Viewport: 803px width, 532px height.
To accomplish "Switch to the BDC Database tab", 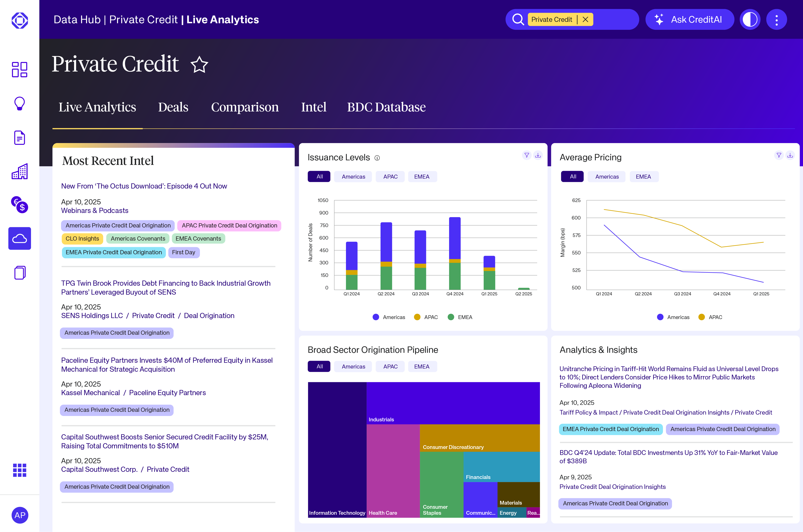I will [386, 107].
